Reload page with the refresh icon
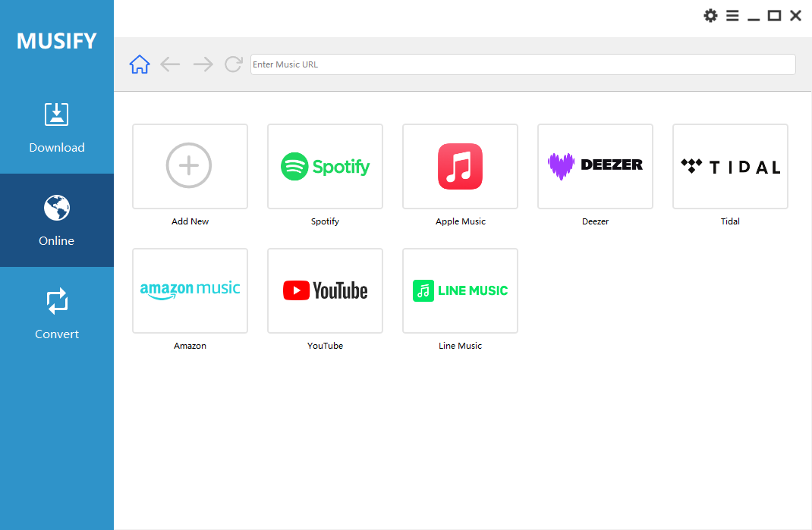The width and height of the screenshot is (812, 530). point(234,64)
